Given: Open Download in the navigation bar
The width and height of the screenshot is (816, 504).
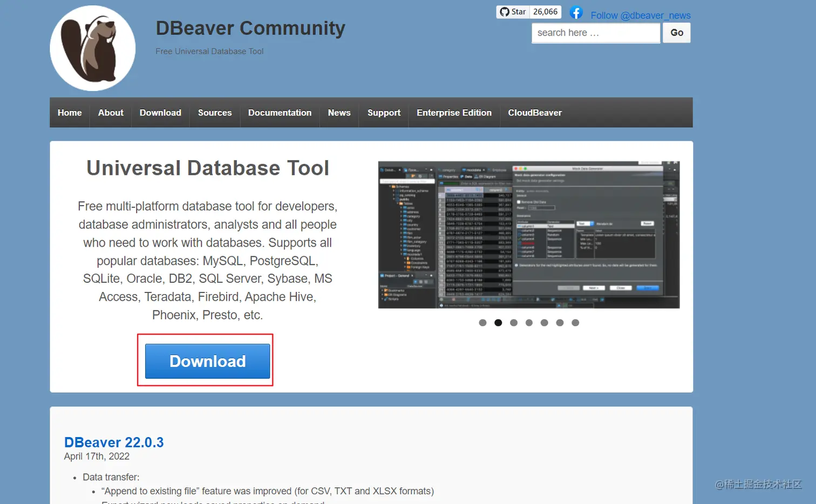Looking at the screenshot, I should tap(160, 113).
